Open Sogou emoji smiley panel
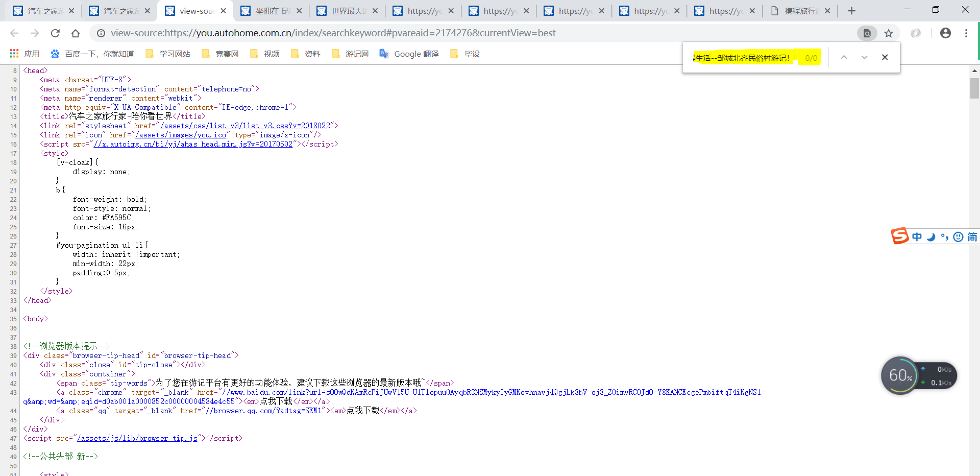980x476 pixels. coord(958,236)
